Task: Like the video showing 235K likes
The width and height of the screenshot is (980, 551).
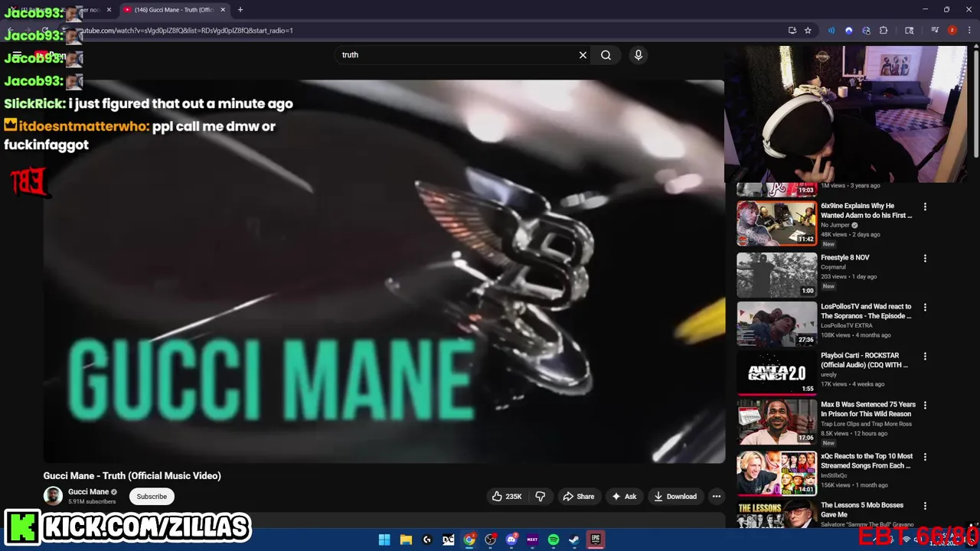Action: click(507, 497)
